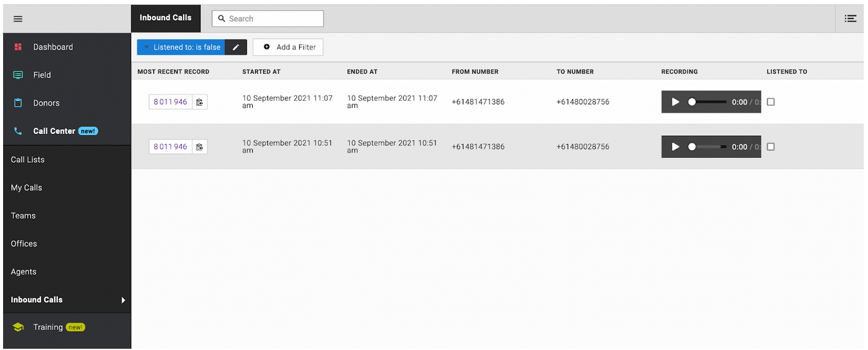Open record 8011946 in the 11:07 am row
Image resolution: width=868 pixels, height=350 pixels.
[171, 102]
